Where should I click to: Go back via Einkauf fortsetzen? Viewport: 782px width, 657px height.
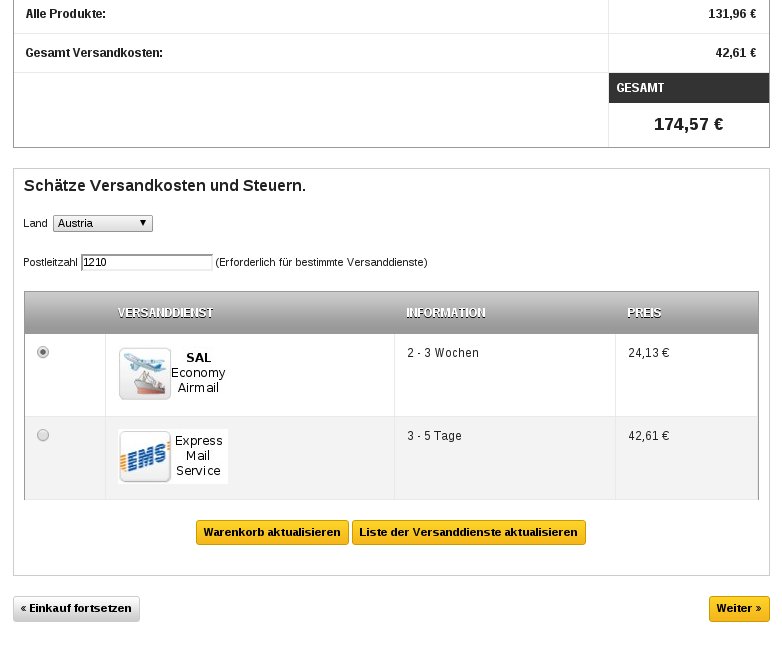point(77,608)
